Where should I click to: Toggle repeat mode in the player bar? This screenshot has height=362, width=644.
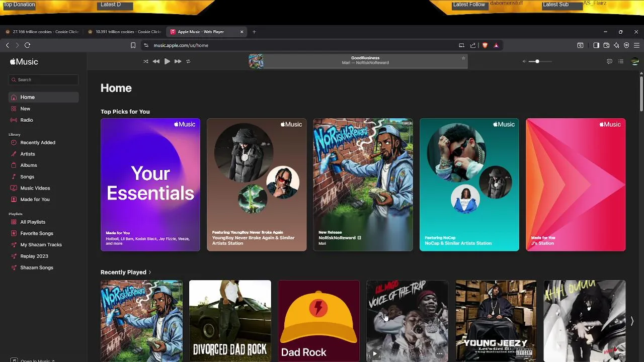pos(188,61)
